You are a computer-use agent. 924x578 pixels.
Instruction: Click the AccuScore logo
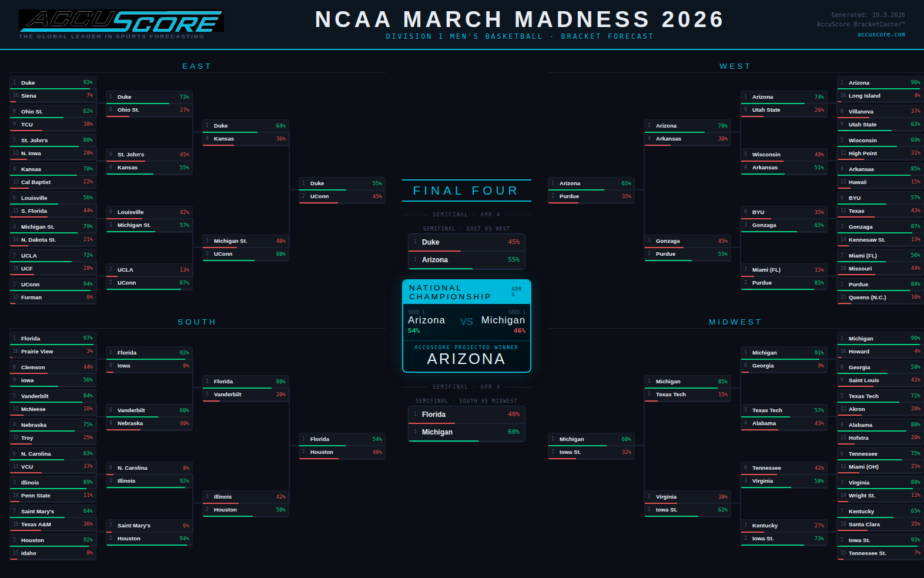(x=121, y=22)
